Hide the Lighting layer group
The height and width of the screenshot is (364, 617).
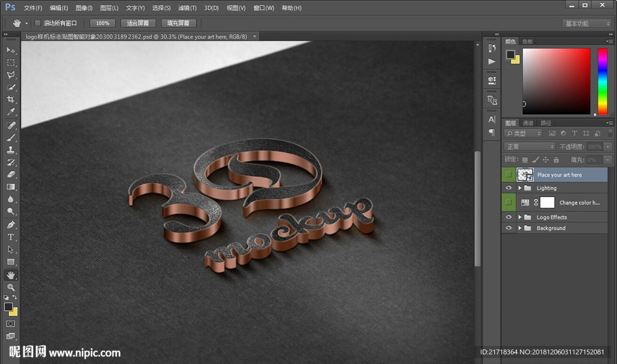[x=509, y=188]
